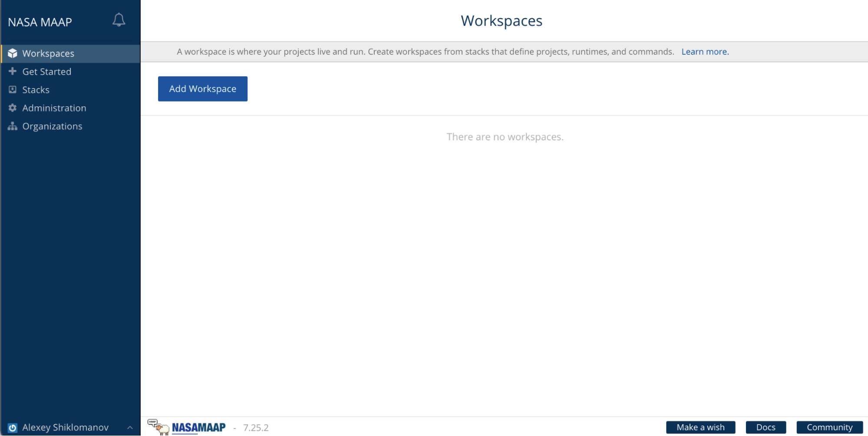This screenshot has width=868, height=436.
Task: Click the Stacks icon in sidebar
Action: pyautogui.click(x=13, y=89)
